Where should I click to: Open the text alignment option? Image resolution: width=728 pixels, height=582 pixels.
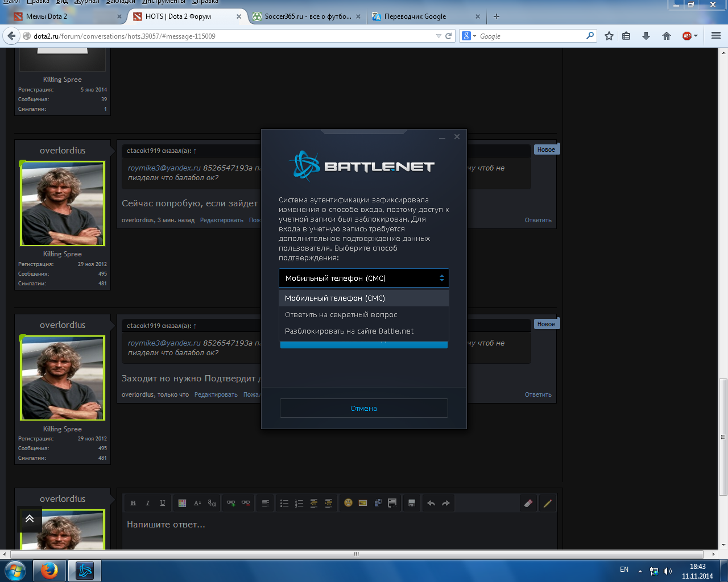(266, 503)
